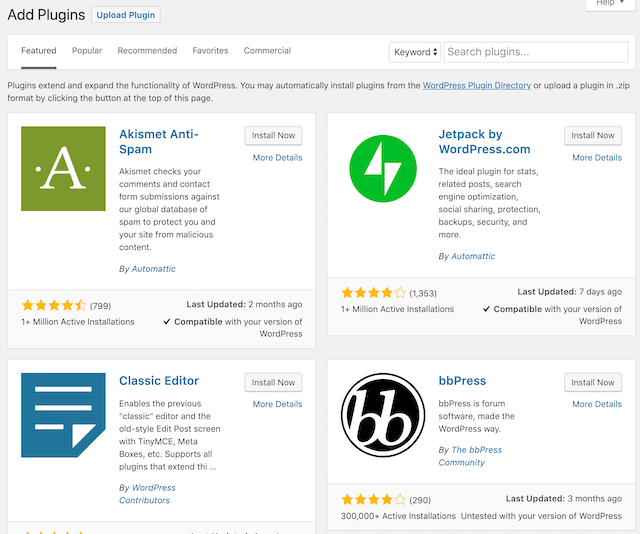Install the bbPress plugin
Screen dimensions: 640x534
593,383
